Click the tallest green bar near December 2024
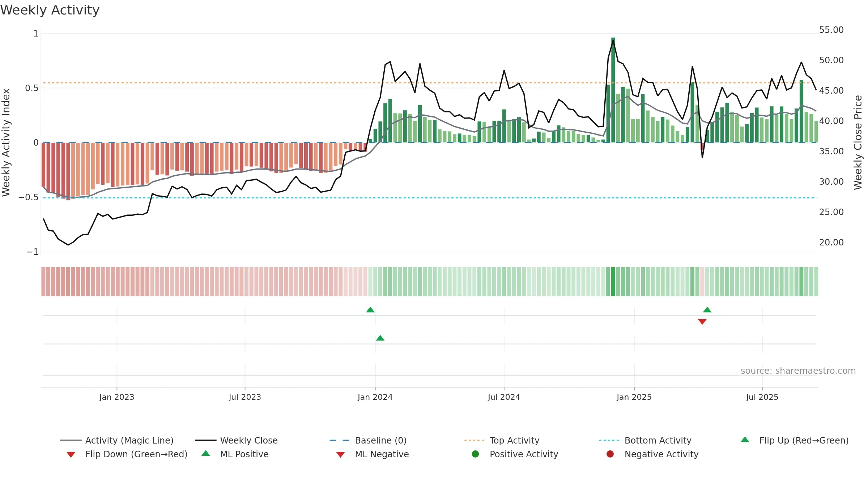The height and width of the screenshot is (488, 868). (613, 90)
